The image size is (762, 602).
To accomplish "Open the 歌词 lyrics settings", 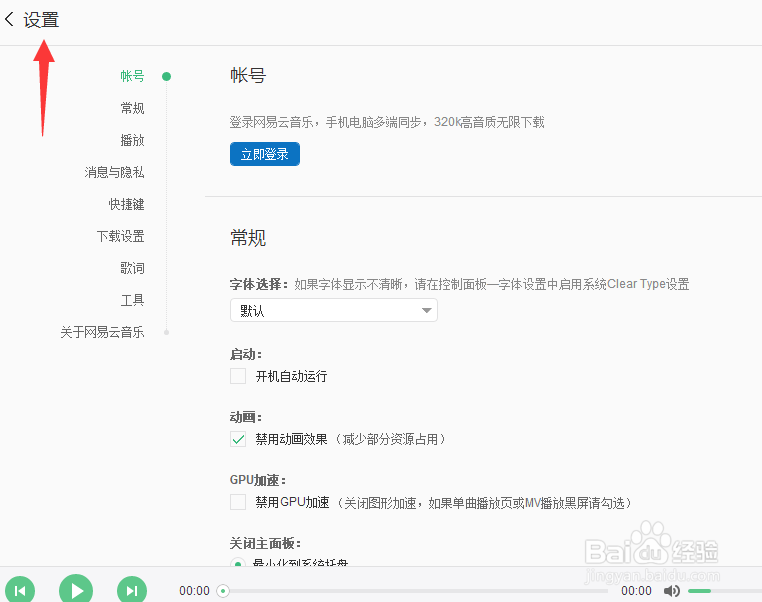I will point(132,268).
